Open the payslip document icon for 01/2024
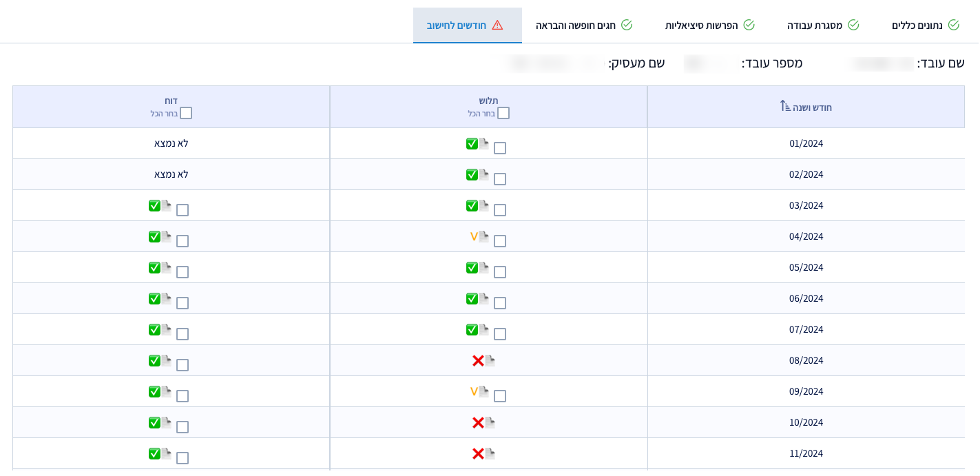Screen dimensions: 980x476 (x=484, y=144)
